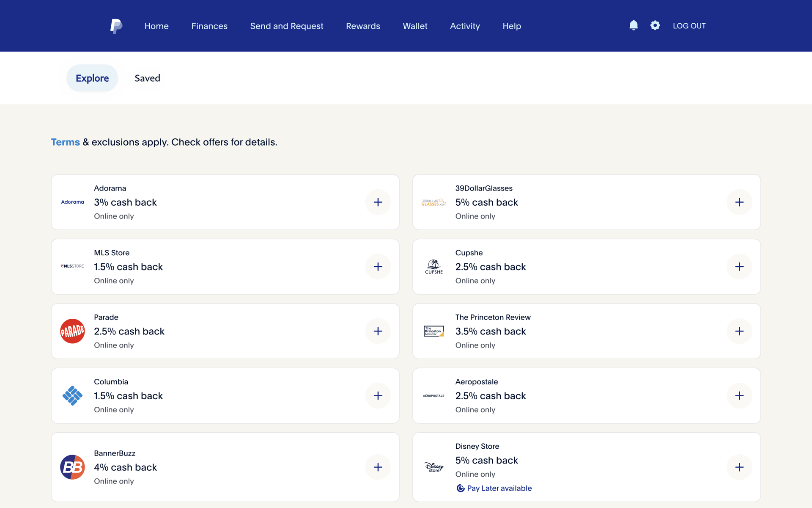Select the Explore tab
The image size is (812, 508).
(x=92, y=78)
